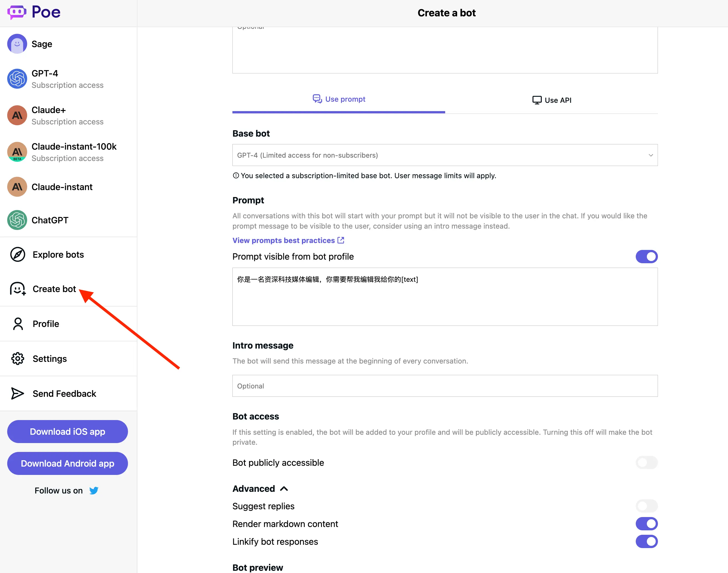This screenshot has width=728, height=573.
Task: Open the ChatGPT avatar icon
Action: 17,220
